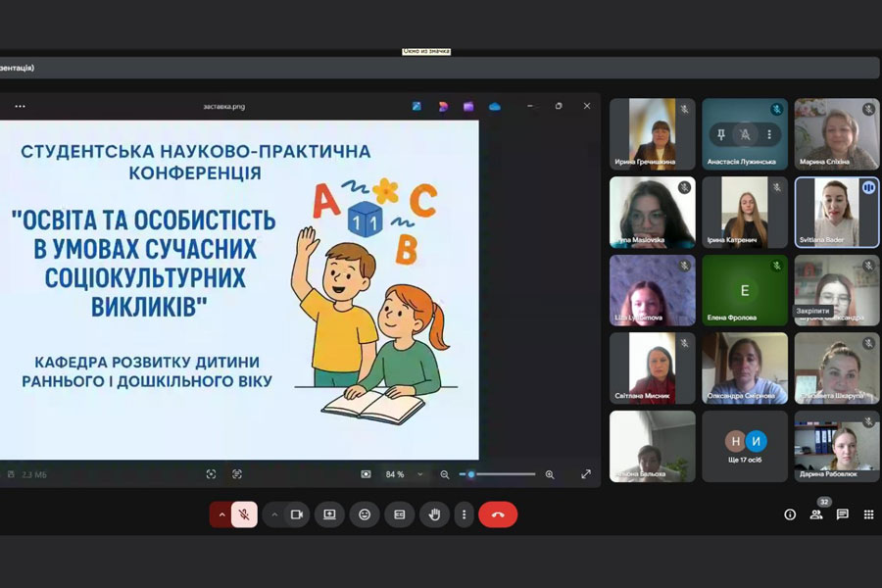The image size is (882, 588).
Task: Click the presentation banner at the top
Action: point(439,68)
